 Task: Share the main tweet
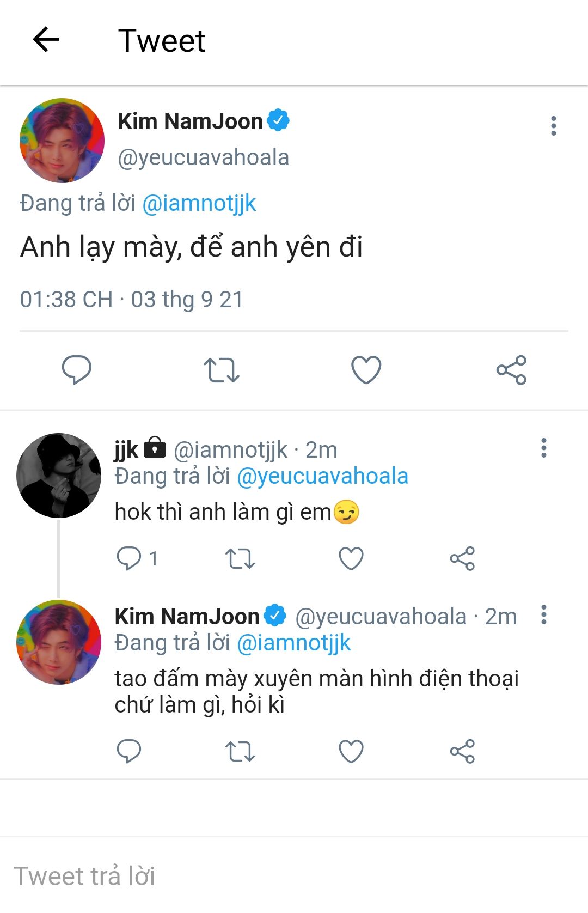click(x=511, y=370)
